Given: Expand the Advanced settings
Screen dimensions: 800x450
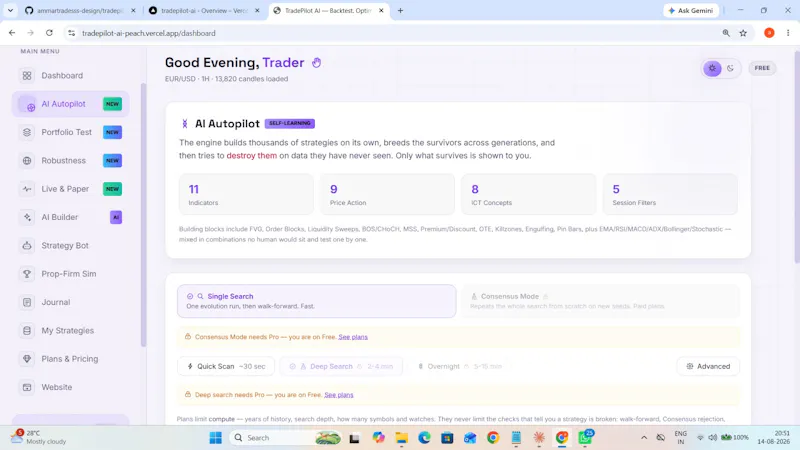Looking at the screenshot, I should point(708,366).
